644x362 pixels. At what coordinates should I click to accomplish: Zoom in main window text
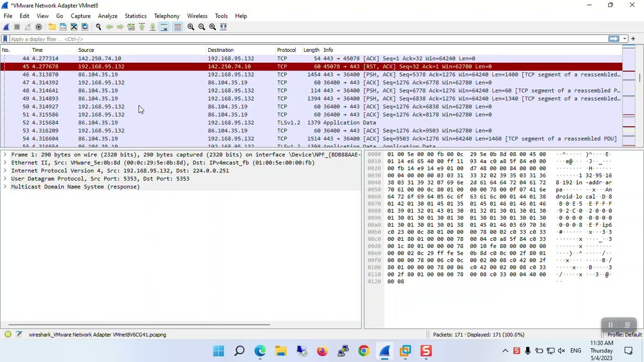point(191,27)
